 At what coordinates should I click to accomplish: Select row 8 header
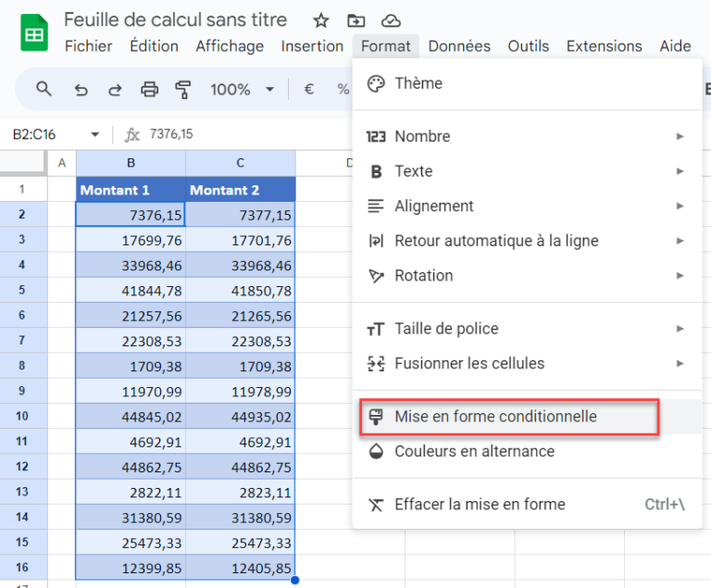[x=22, y=366]
